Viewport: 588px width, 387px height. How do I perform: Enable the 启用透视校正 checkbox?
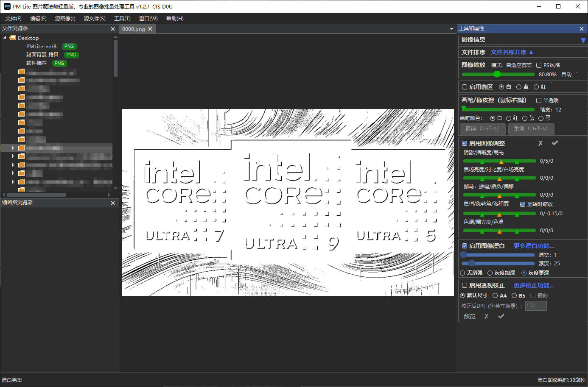click(x=465, y=285)
